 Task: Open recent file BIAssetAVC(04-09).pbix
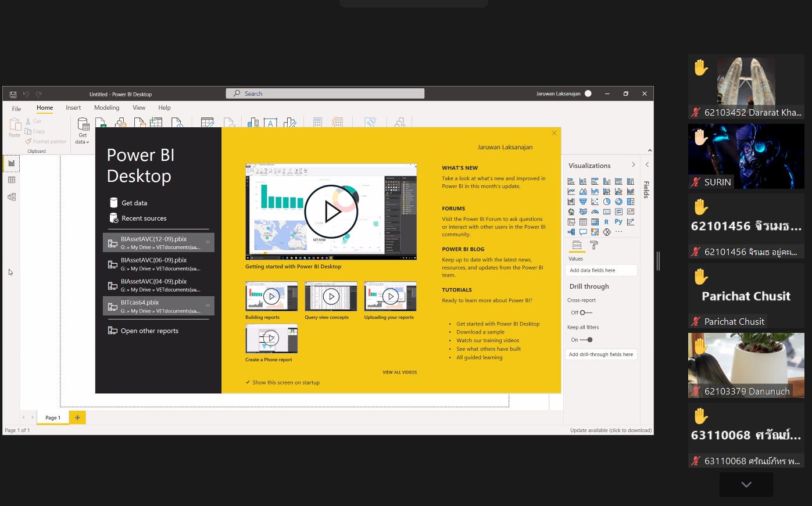click(x=159, y=285)
